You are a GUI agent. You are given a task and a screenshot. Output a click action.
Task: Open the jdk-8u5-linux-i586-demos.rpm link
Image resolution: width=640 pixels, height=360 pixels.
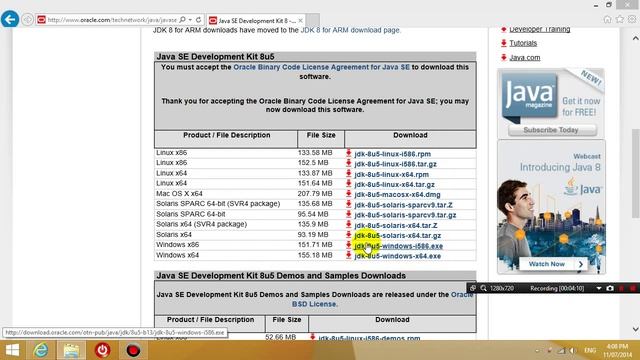click(x=369, y=338)
